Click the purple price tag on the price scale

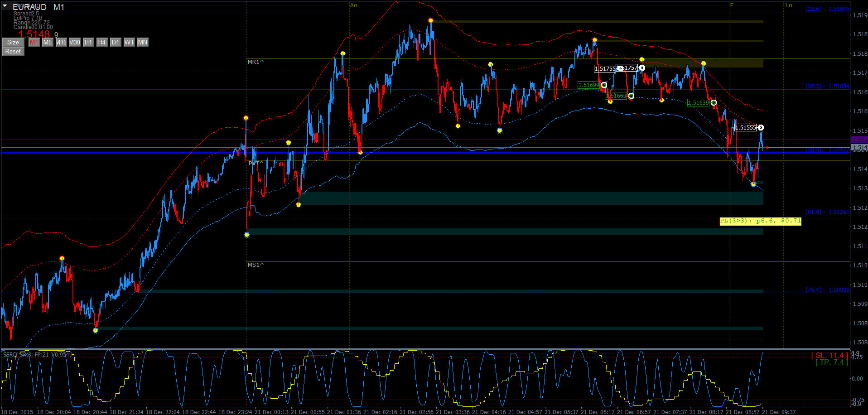coord(859,140)
